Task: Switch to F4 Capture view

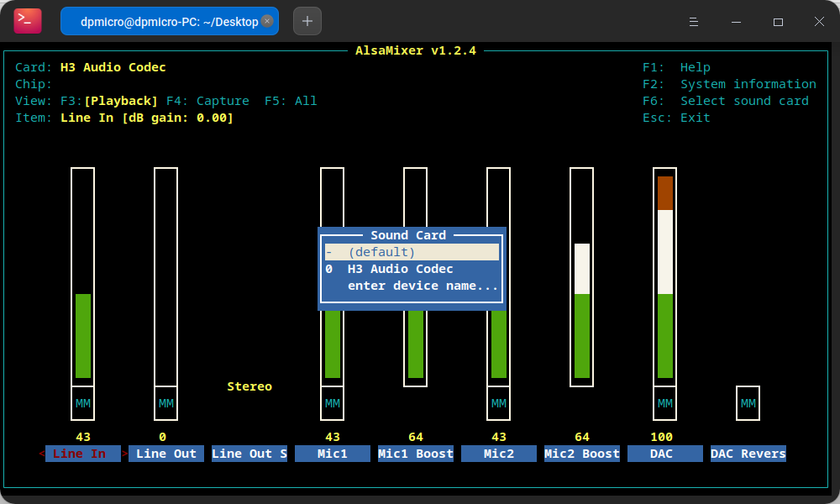Action: click(207, 101)
